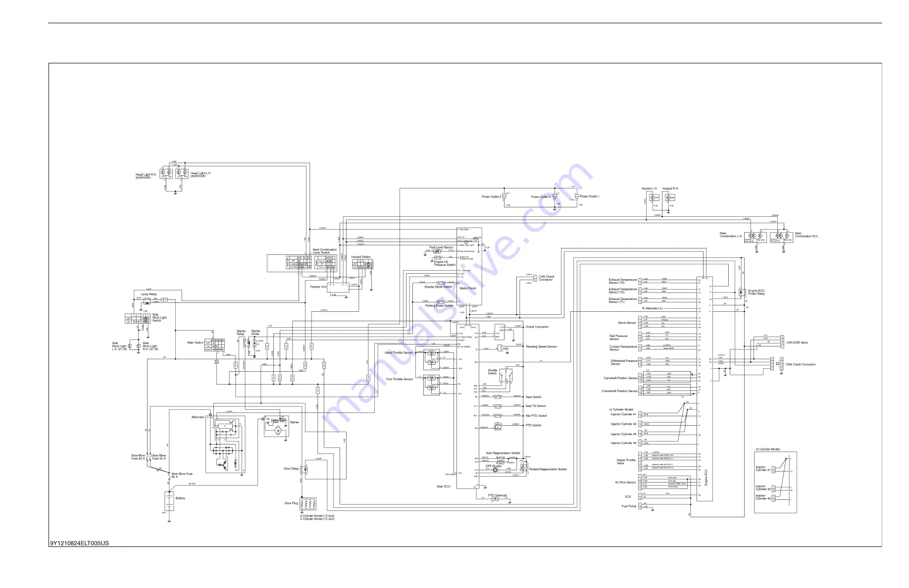The height and width of the screenshot is (588, 909).
Task: Click the Fuel Level Sensor gauge symbol
Action: coord(437,251)
